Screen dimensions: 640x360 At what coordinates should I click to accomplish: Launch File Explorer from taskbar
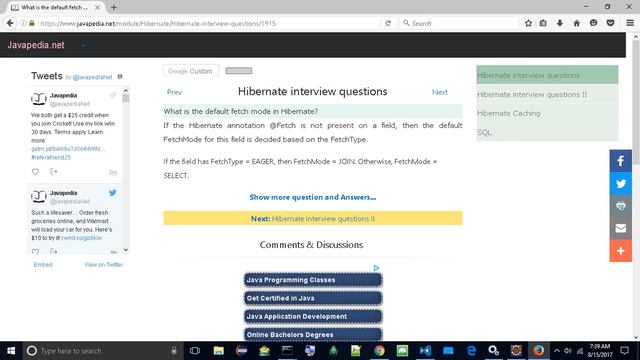218,351
